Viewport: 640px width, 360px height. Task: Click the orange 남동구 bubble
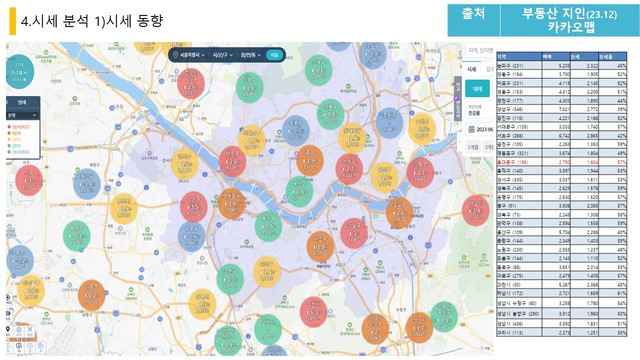coord(91,295)
